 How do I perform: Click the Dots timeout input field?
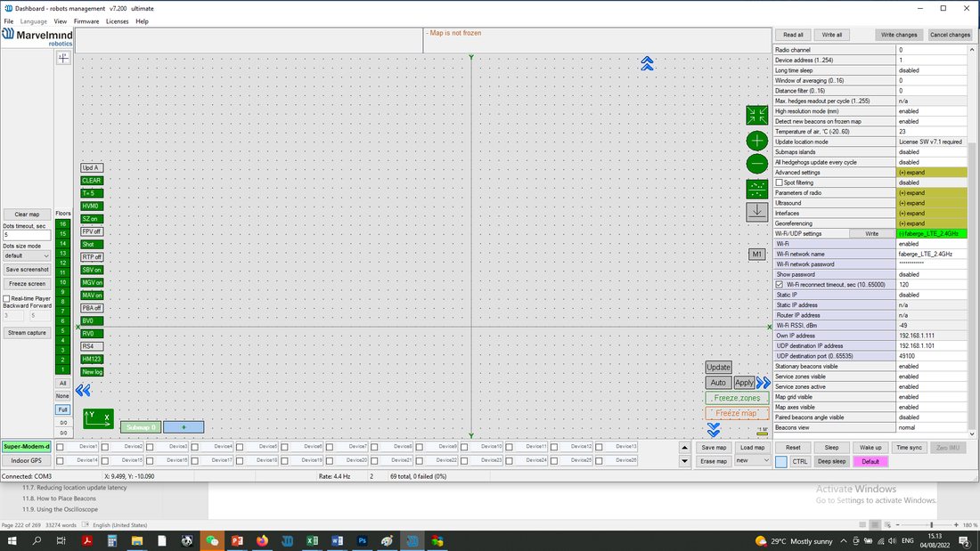pyautogui.click(x=27, y=235)
